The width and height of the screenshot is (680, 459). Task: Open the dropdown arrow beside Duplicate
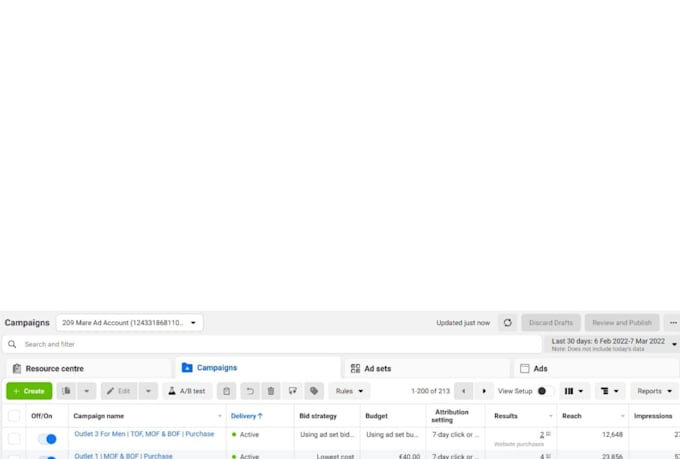(86, 391)
